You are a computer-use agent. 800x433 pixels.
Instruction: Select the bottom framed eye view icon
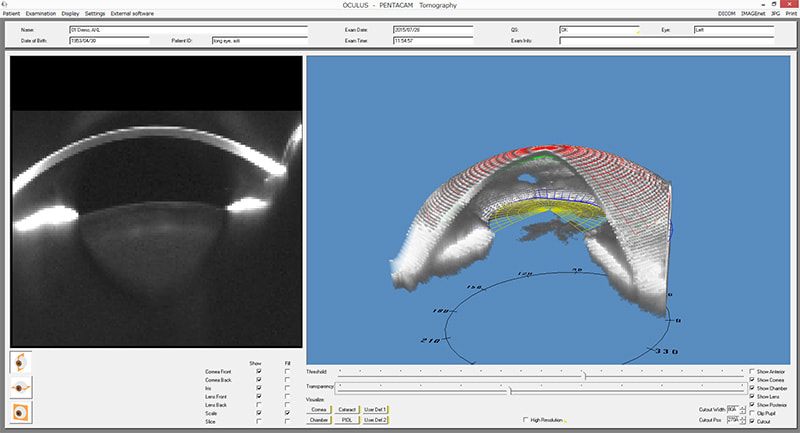tap(20, 412)
